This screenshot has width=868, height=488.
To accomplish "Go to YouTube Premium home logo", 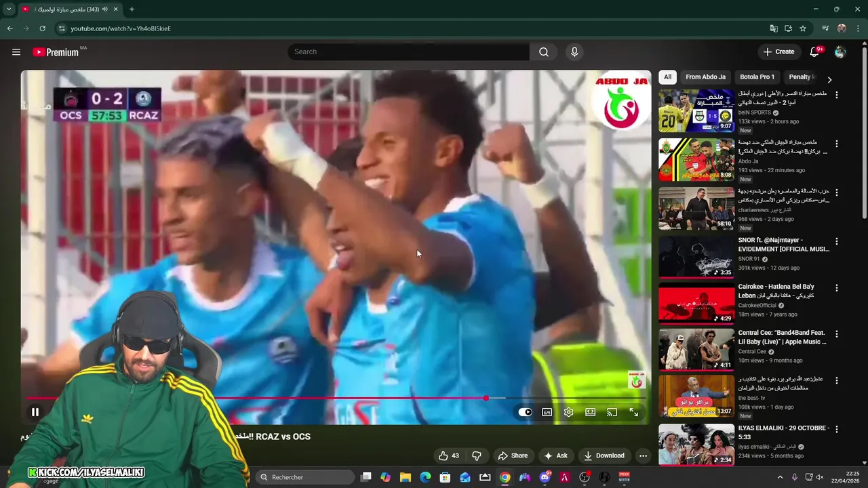I will (56, 52).
